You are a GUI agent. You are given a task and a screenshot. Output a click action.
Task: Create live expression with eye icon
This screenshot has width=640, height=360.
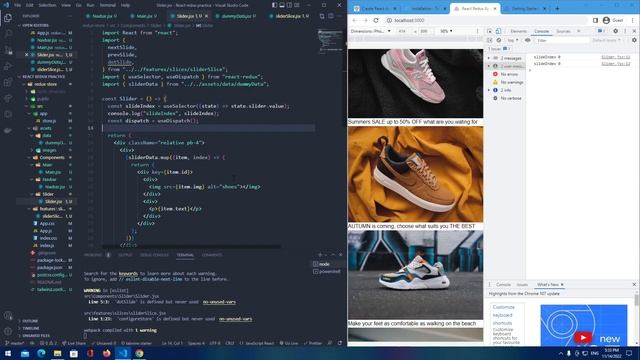(x=527, y=40)
